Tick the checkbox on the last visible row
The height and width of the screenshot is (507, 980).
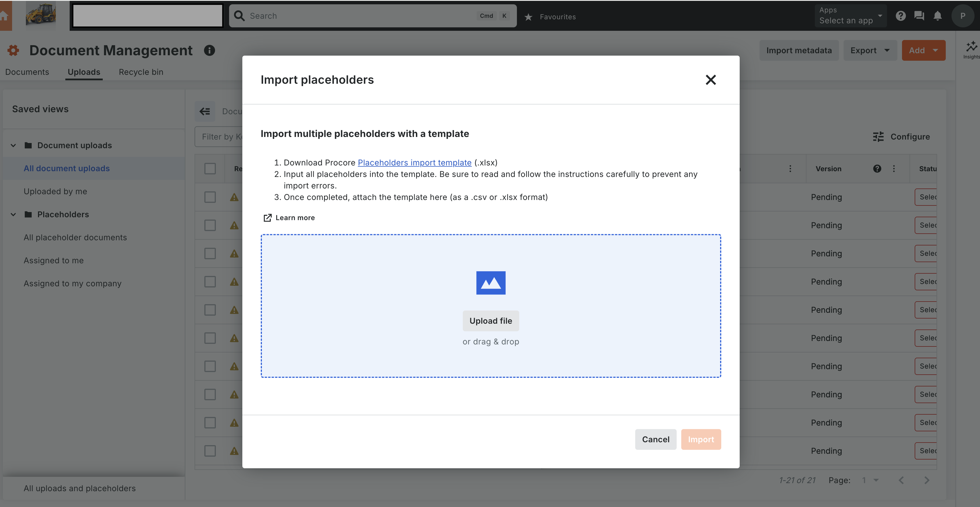[x=210, y=451]
